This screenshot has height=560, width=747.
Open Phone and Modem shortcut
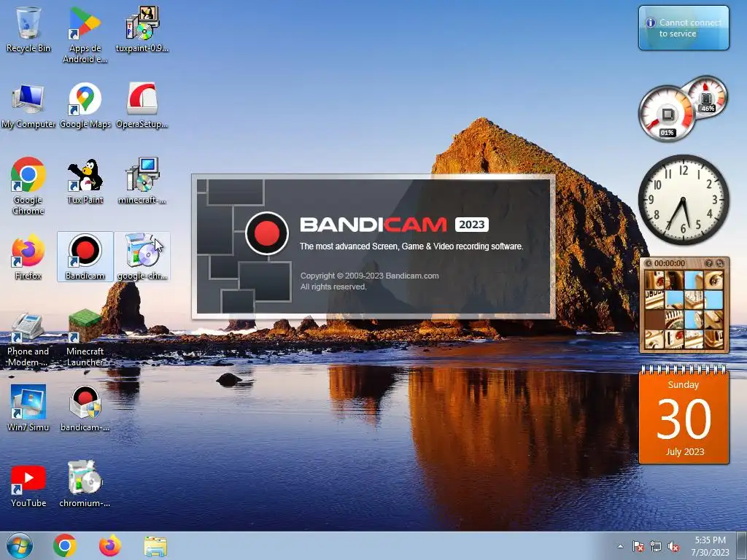[28, 339]
